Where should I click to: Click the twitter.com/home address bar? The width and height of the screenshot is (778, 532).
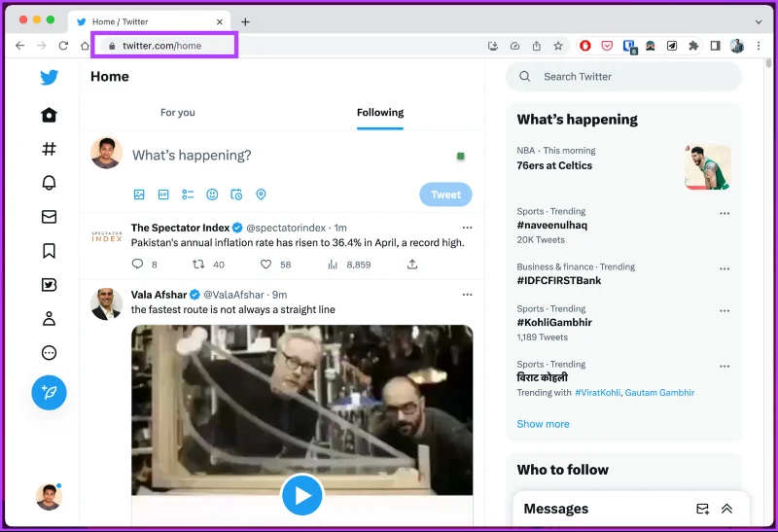coord(164,46)
